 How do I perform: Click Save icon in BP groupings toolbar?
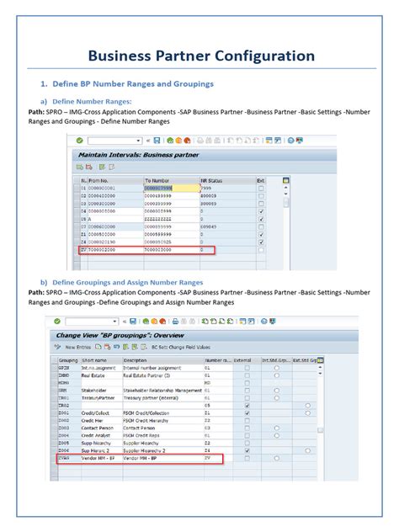click(x=133, y=322)
